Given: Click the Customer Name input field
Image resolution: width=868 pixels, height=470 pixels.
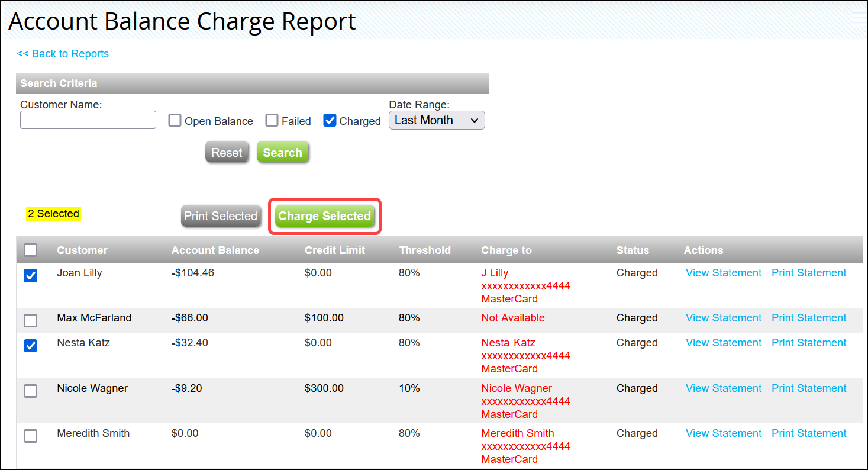Looking at the screenshot, I should coord(88,120).
